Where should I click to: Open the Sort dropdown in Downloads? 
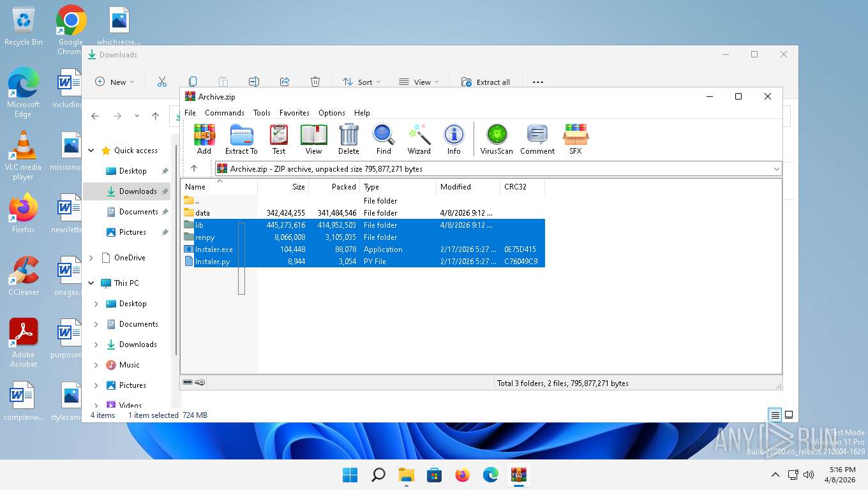(361, 82)
